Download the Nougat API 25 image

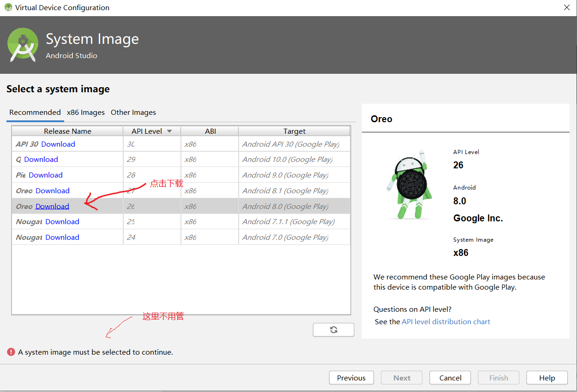click(62, 221)
